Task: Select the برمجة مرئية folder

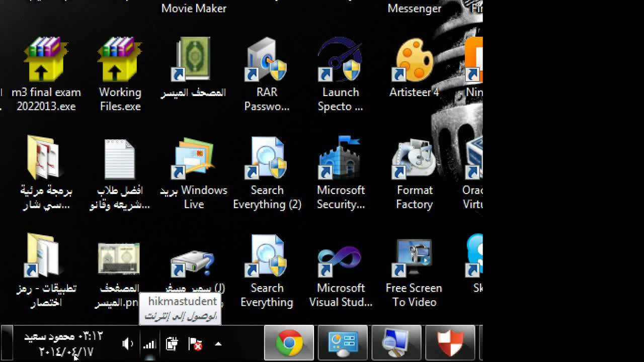Action: point(46,157)
